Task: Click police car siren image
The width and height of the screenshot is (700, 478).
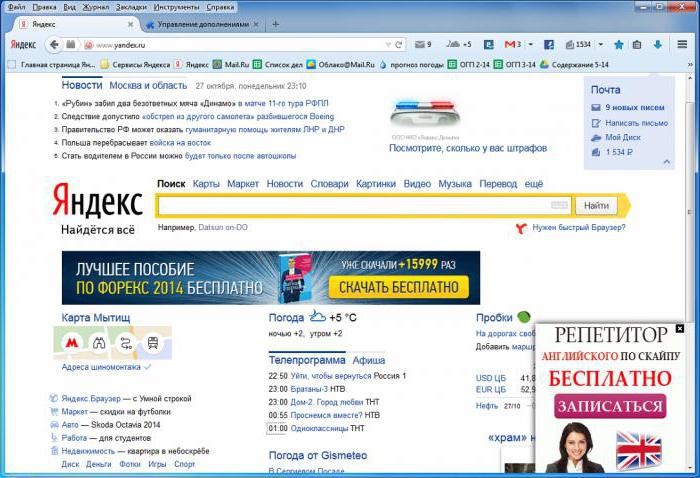Action: point(425,114)
